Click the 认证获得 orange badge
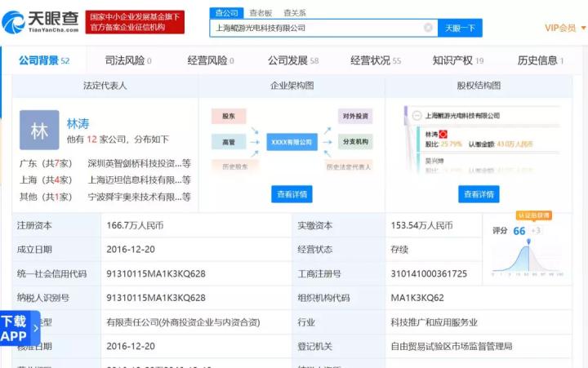 click(534, 215)
